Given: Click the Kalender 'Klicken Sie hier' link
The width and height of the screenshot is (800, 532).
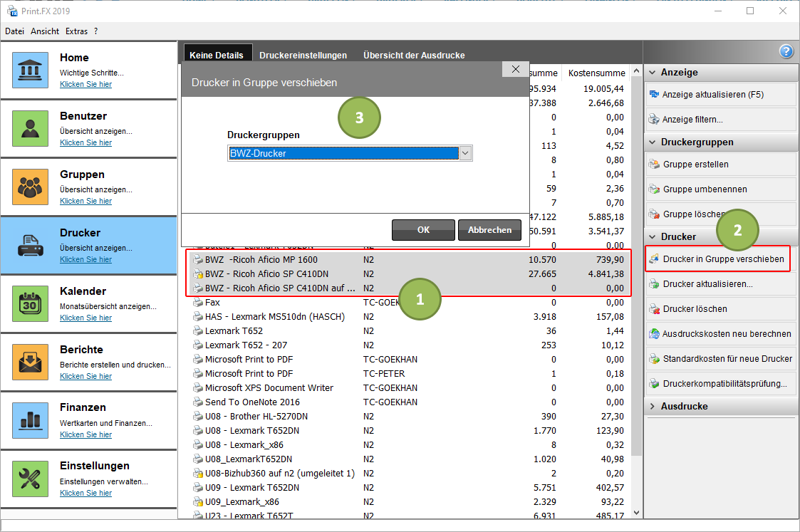Looking at the screenshot, I should [x=85, y=318].
